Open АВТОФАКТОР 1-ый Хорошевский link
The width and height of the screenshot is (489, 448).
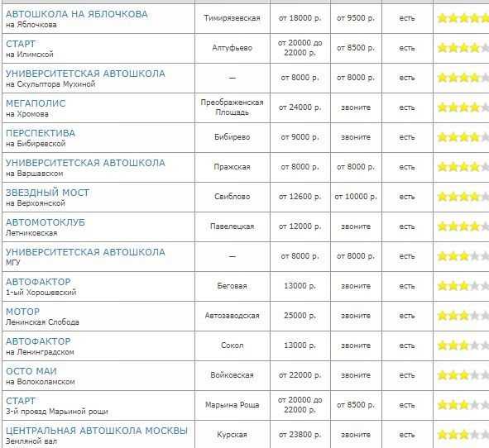tap(38, 282)
